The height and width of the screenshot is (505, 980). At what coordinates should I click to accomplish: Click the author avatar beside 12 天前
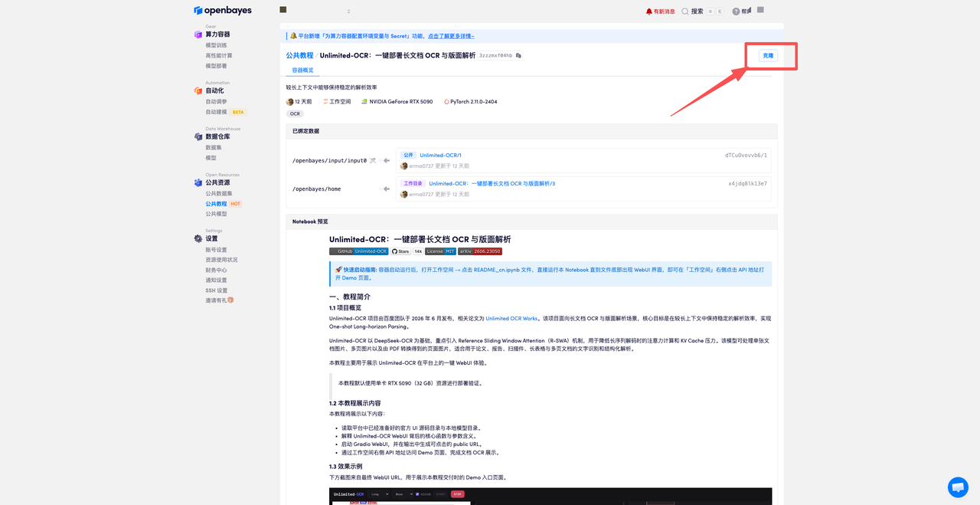(x=290, y=102)
